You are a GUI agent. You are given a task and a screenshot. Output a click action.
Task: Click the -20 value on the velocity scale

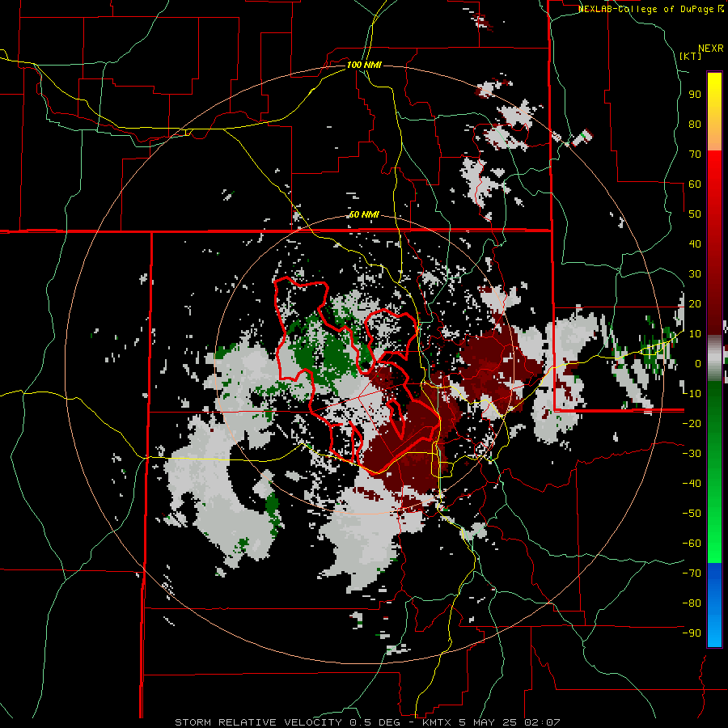point(692,423)
